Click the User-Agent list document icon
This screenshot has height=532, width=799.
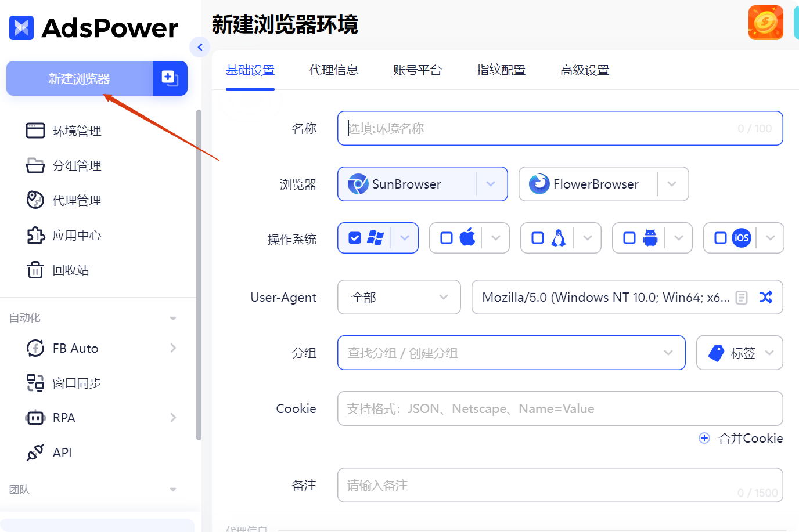742,298
